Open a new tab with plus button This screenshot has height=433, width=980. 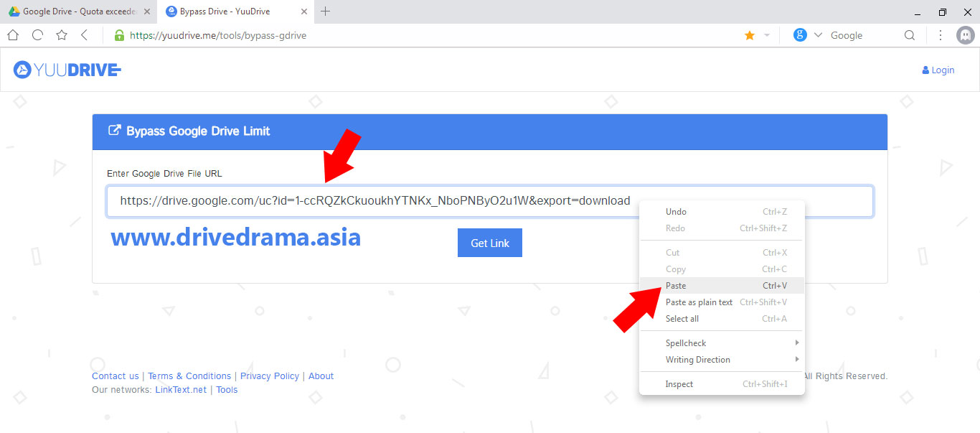pos(325,11)
